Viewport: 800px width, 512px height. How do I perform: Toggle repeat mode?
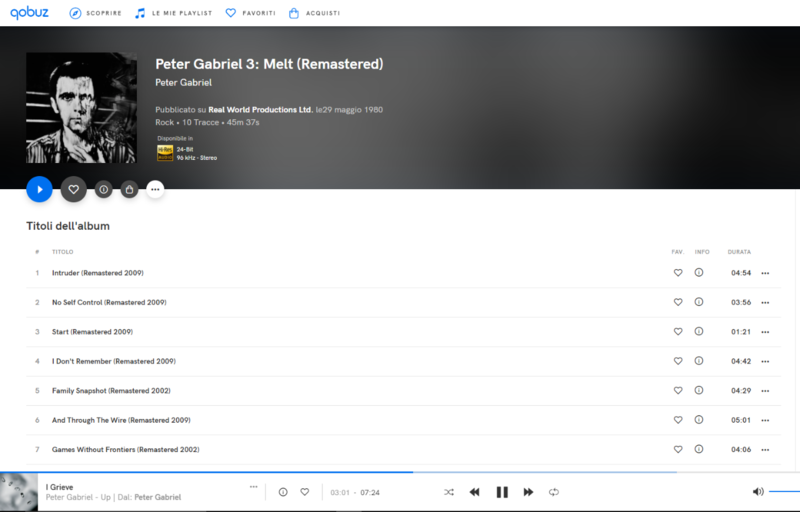click(x=554, y=492)
